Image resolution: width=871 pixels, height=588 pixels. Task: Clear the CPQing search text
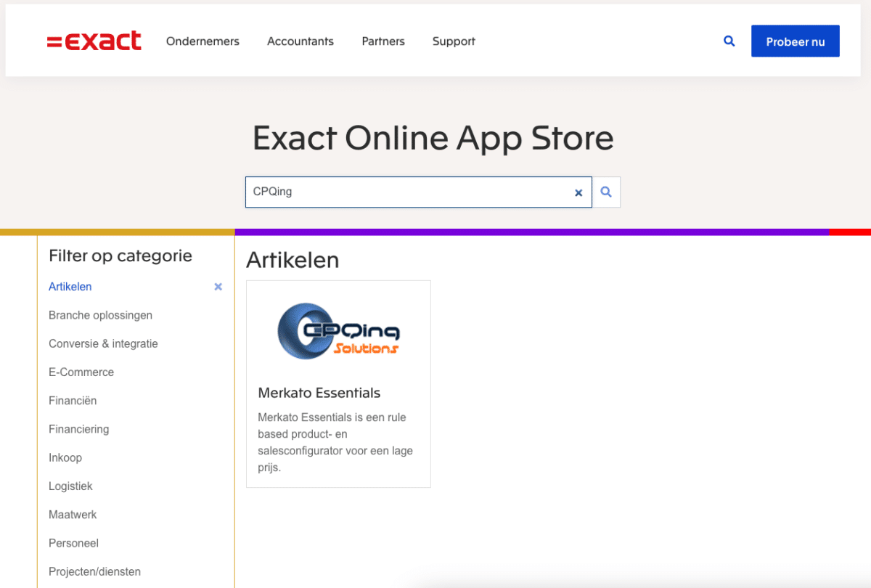578,193
